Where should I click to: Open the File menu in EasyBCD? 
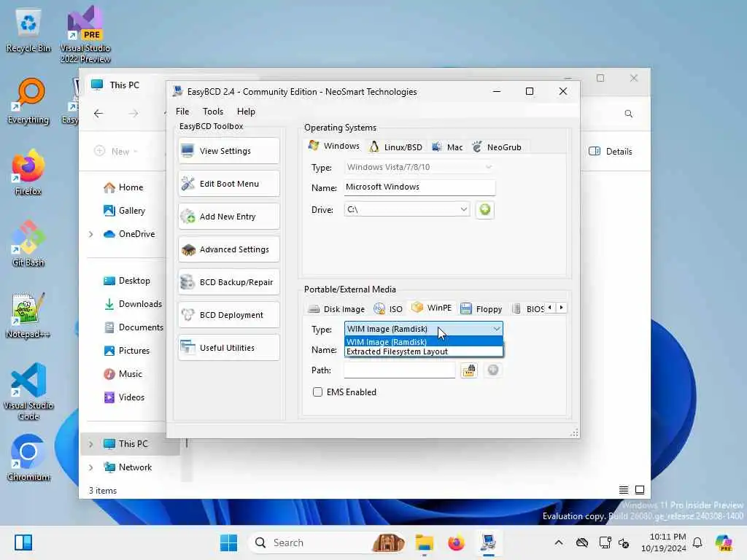[182, 112]
